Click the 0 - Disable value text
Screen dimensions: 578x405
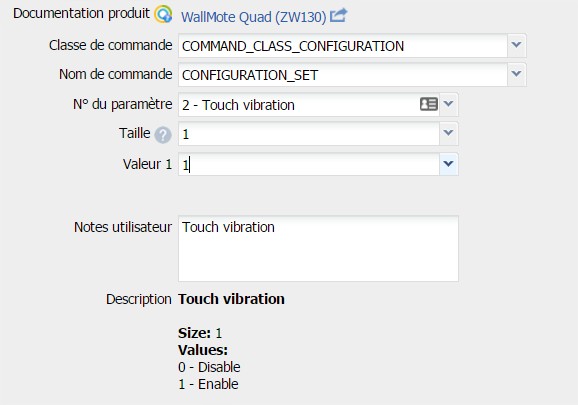(209, 367)
